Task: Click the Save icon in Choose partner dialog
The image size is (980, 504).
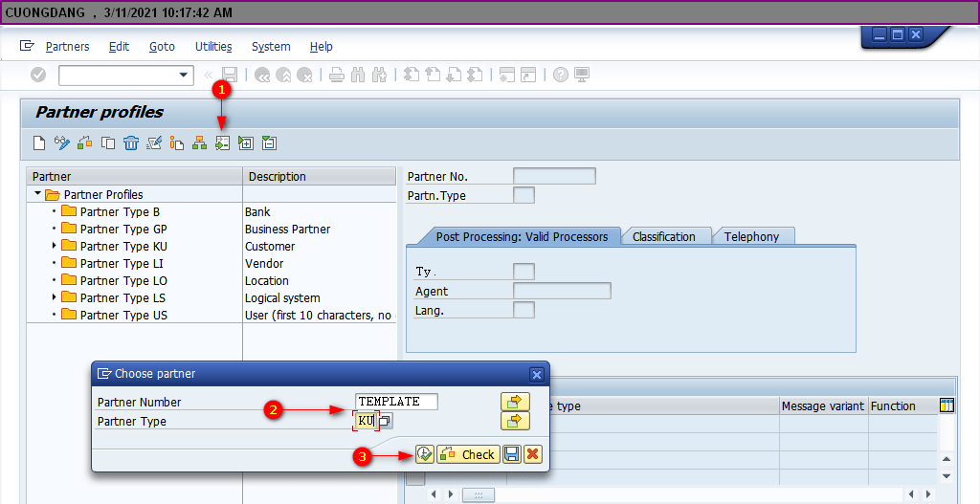Action: tap(512, 454)
